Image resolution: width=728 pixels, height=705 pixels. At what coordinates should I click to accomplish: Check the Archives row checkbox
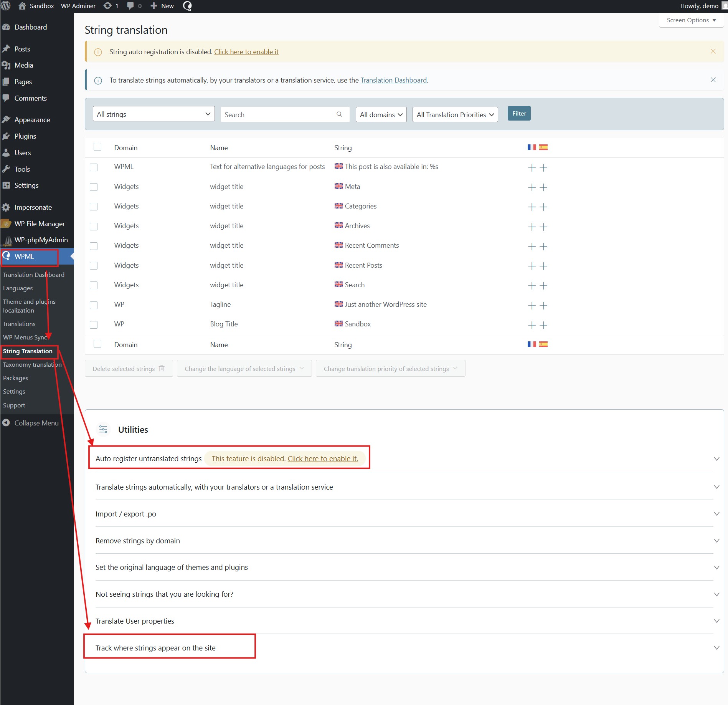tap(94, 227)
